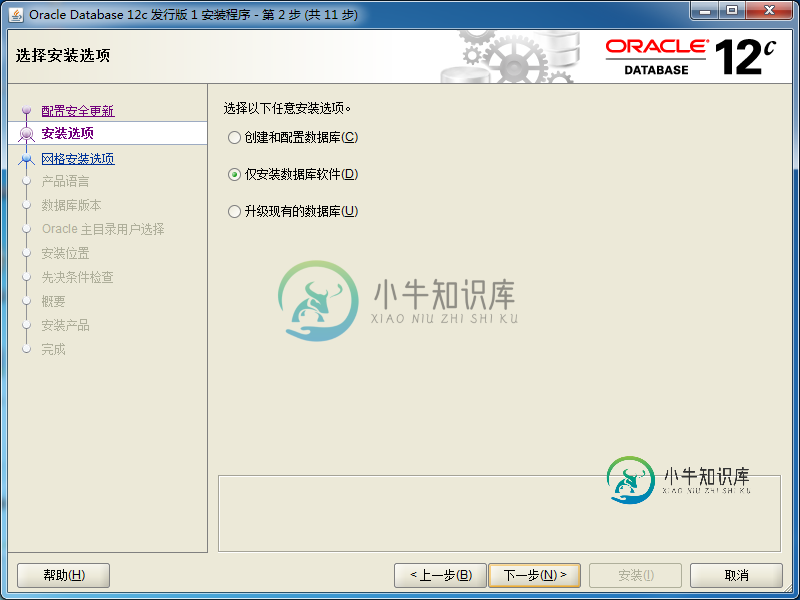Click the 先决条件检查 step label
800x600 pixels.
click(x=78, y=277)
